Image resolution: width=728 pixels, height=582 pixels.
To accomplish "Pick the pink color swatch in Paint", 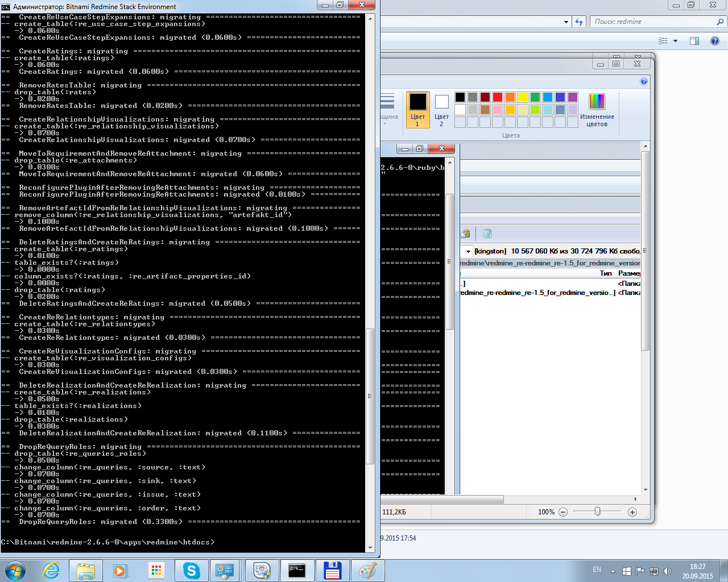I will click(x=497, y=110).
